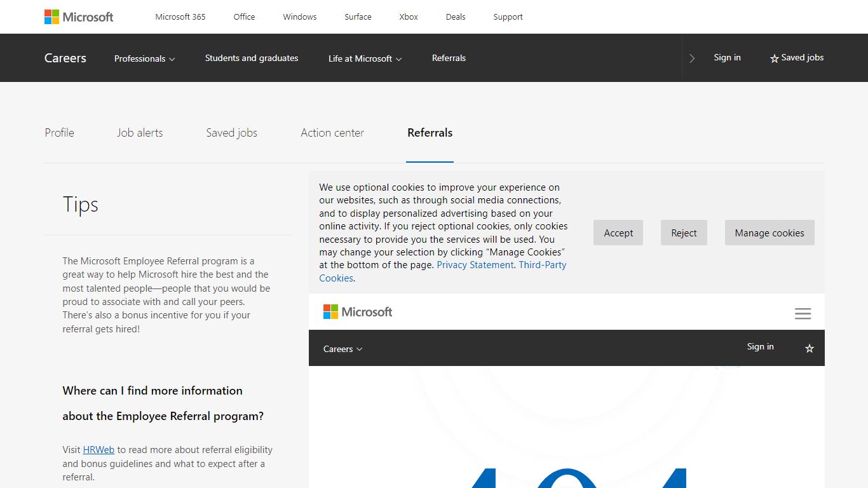Click the star icon in embedded page bar
Viewport: 868px width, 488px height.
coord(810,349)
